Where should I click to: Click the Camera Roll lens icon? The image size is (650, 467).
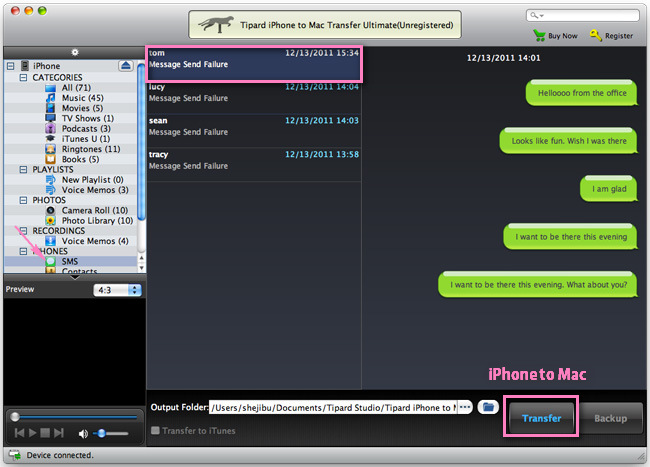pyautogui.click(x=50, y=210)
